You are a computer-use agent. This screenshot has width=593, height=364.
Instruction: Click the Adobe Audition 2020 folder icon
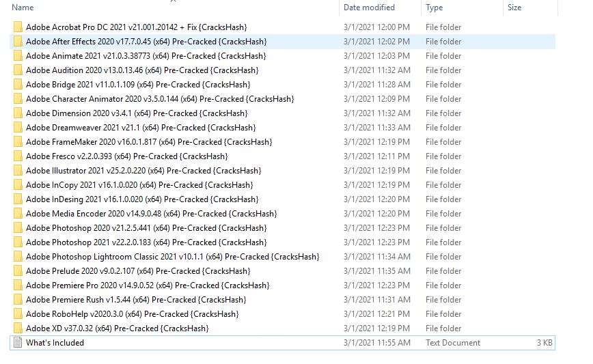18,70
